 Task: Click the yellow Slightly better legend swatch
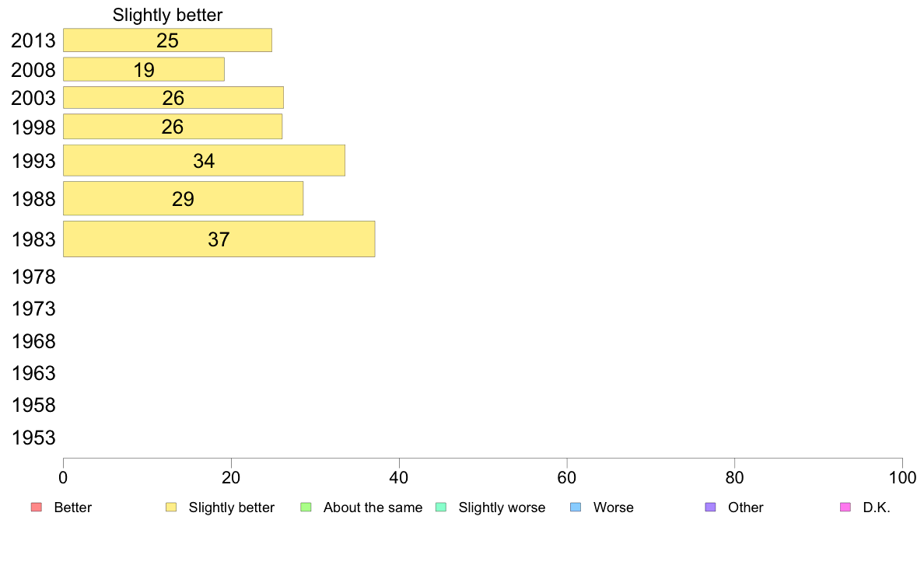tap(171, 507)
